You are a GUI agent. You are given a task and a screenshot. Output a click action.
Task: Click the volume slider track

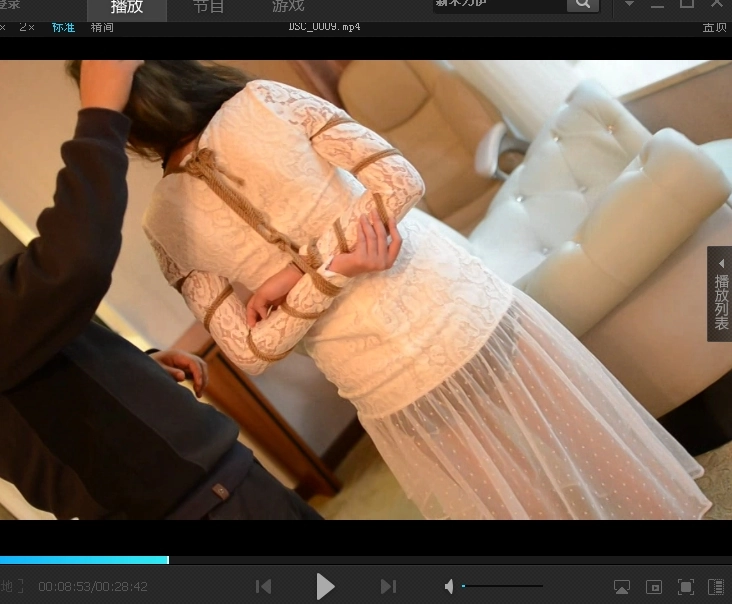point(503,586)
